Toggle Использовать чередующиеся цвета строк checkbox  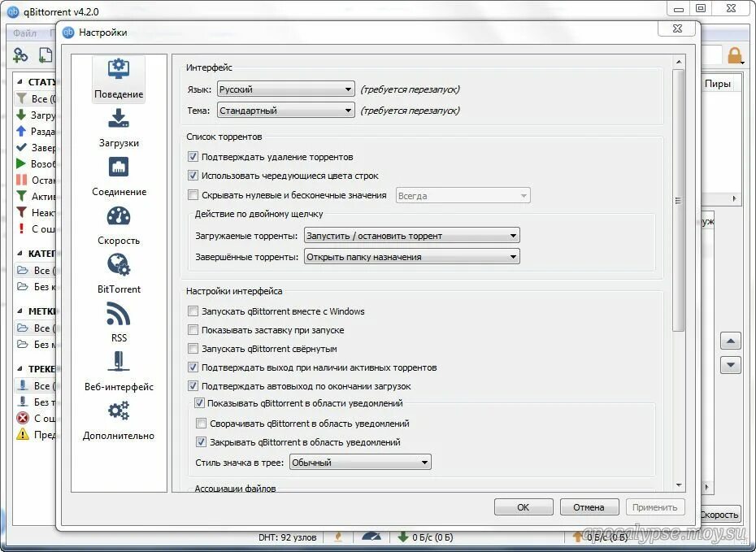coord(193,176)
